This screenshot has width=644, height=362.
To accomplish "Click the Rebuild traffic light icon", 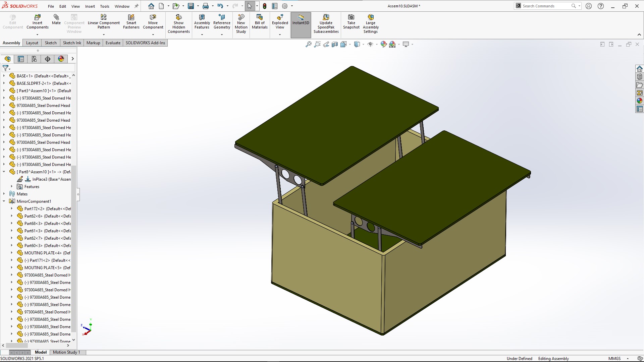I will coord(265,6).
